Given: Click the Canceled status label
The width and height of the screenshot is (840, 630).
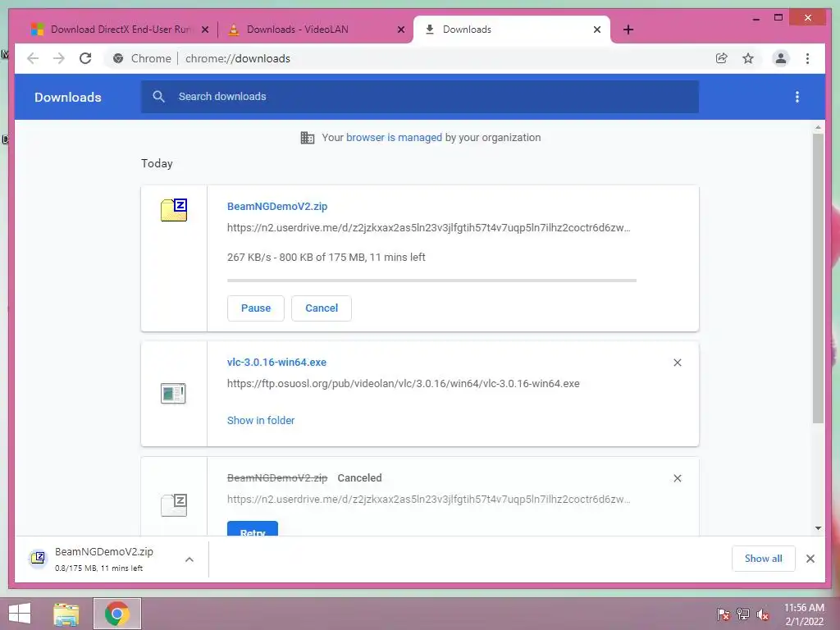Looking at the screenshot, I should click(359, 478).
